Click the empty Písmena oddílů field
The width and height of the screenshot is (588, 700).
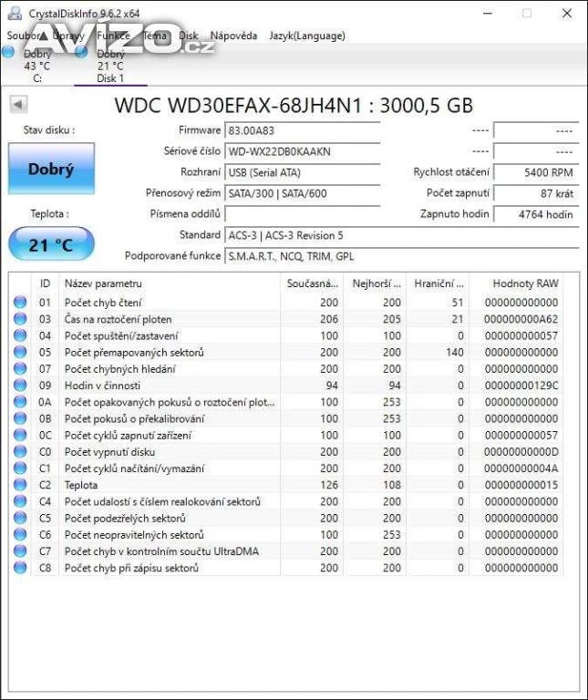pyautogui.click(x=303, y=214)
